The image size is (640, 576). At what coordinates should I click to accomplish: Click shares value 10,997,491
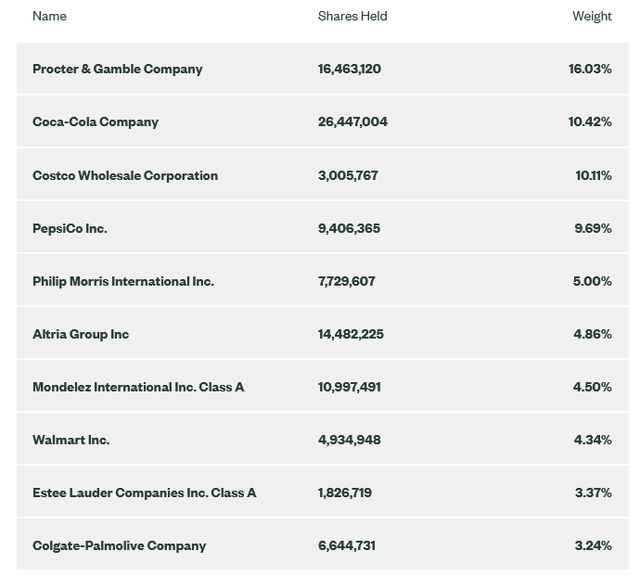click(349, 387)
